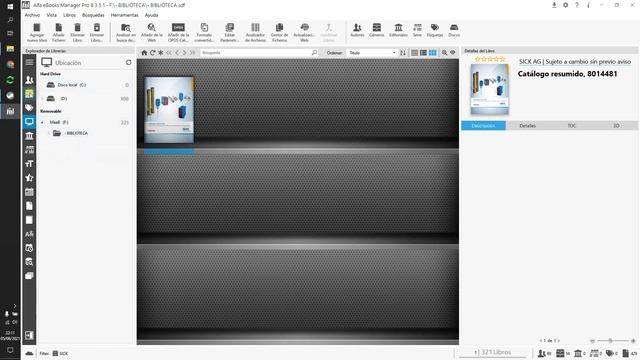
Task: Select the tags icon in left sidebar
Action: point(29,108)
